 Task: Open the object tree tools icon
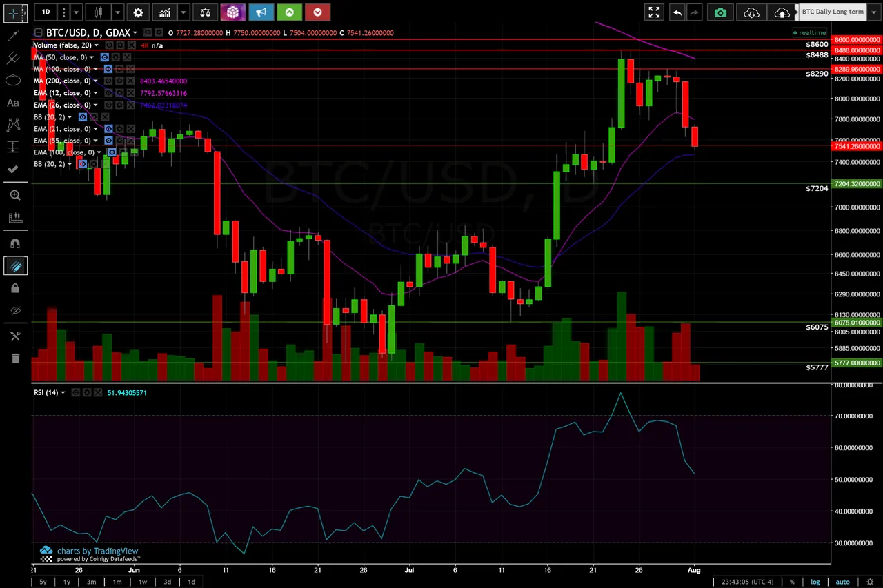pos(14,336)
